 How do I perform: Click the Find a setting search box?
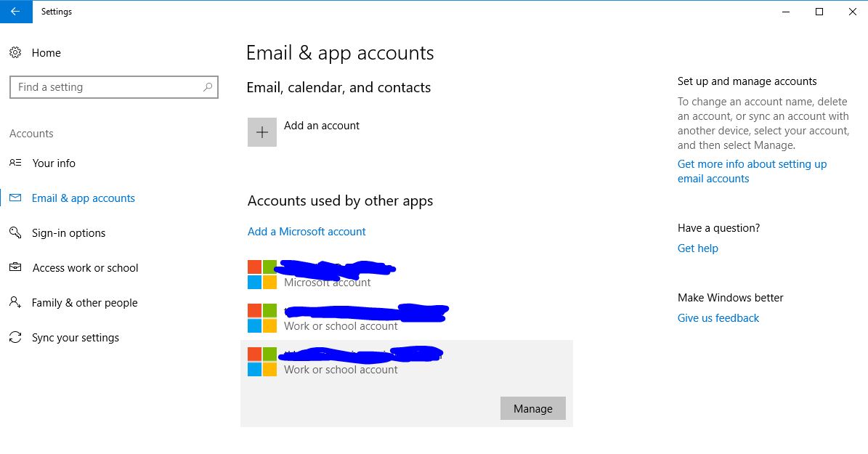[114, 87]
